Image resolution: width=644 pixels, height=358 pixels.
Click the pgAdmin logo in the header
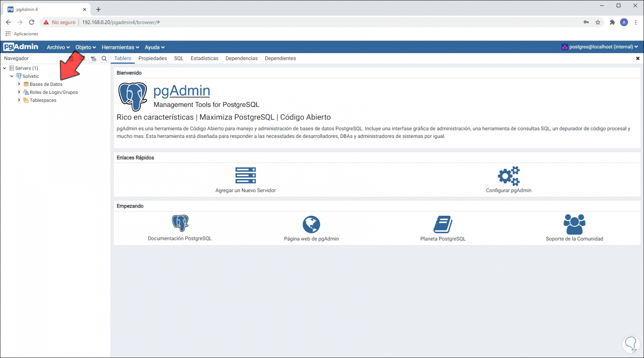[x=21, y=47]
